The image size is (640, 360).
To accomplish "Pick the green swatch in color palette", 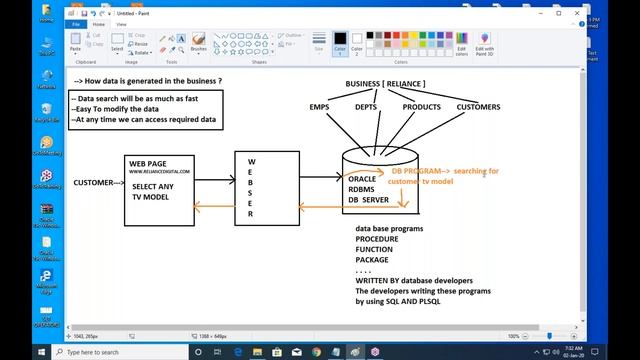I will (x=423, y=35).
